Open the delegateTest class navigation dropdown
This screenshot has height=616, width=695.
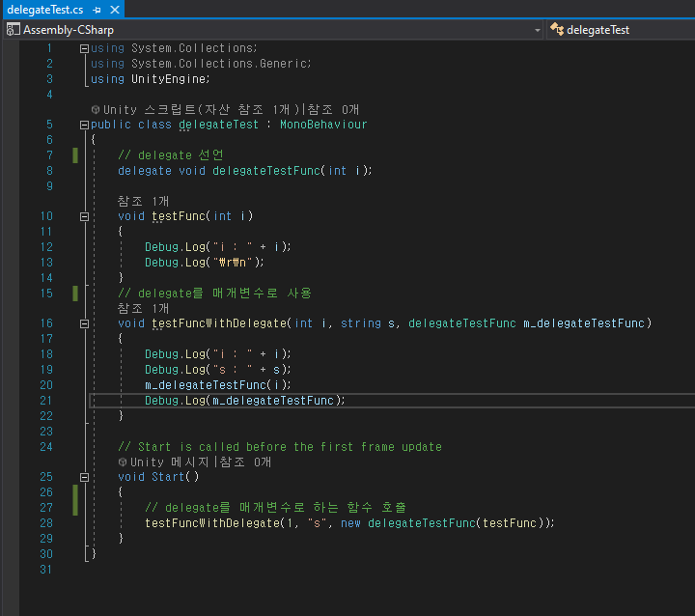tap(622, 30)
